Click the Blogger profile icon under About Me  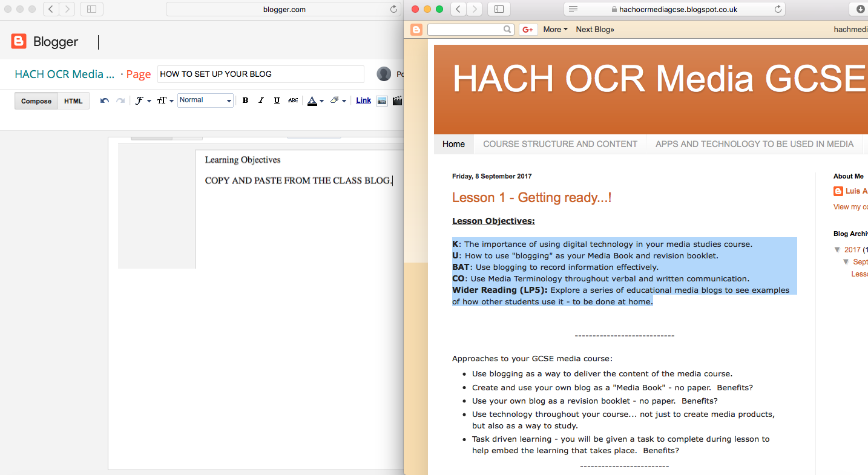[x=838, y=191]
